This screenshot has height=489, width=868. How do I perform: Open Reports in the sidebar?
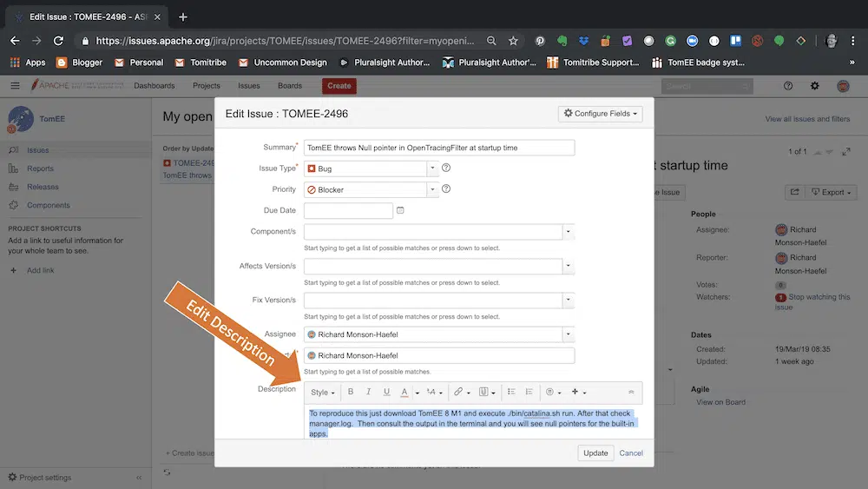click(41, 169)
